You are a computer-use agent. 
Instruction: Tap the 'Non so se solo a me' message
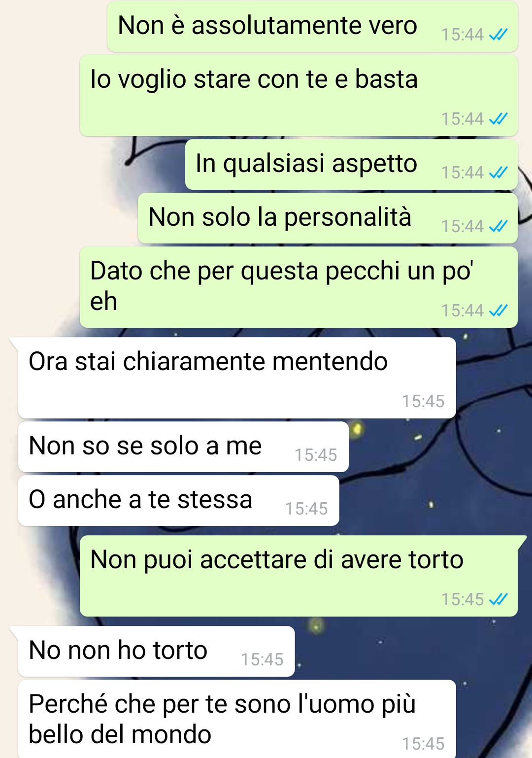[183, 447]
